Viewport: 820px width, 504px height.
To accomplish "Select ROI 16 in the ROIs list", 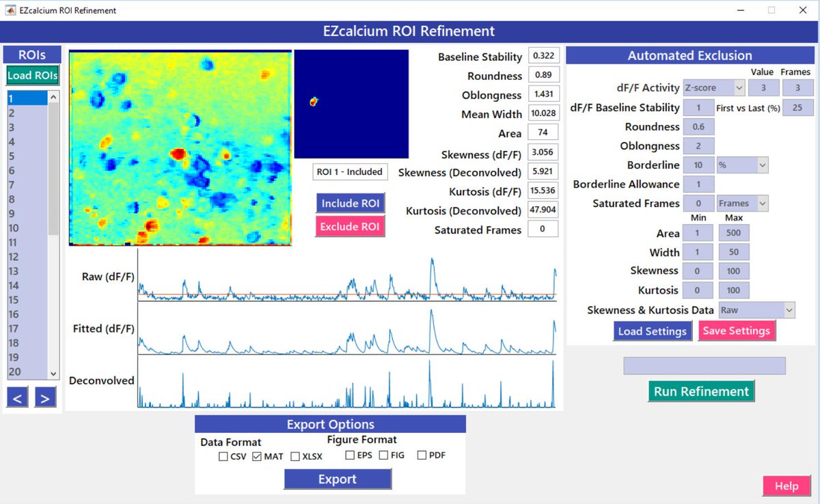I will coord(27,313).
